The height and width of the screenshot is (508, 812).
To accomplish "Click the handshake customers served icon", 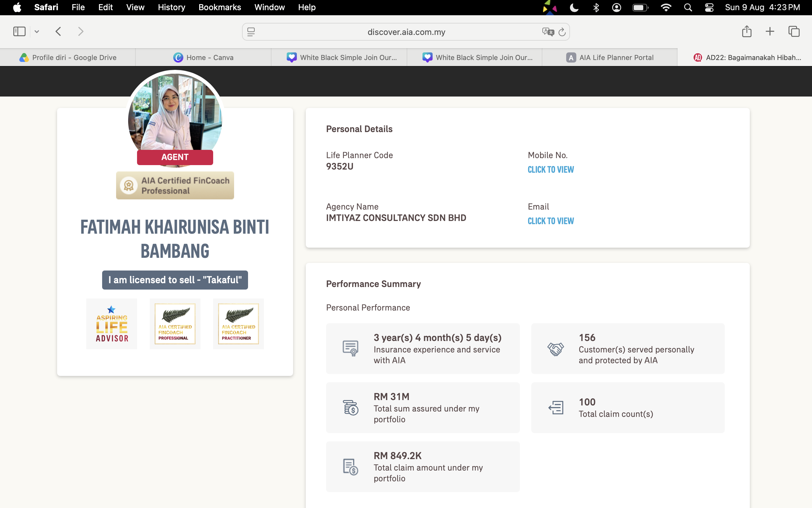I will pyautogui.click(x=556, y=349).
